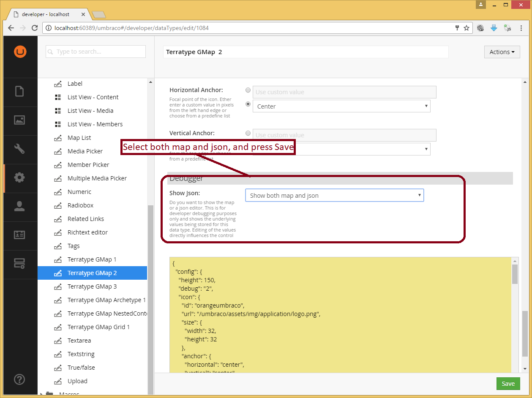Select Terratype GMap 2 tree item

click(x=92, y=273)
